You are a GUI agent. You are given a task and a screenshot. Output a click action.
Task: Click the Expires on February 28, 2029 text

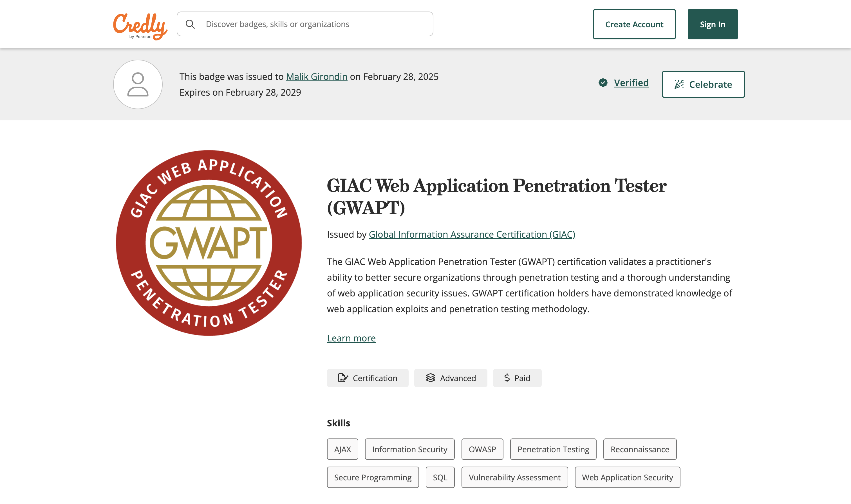[x=240, y=92]
